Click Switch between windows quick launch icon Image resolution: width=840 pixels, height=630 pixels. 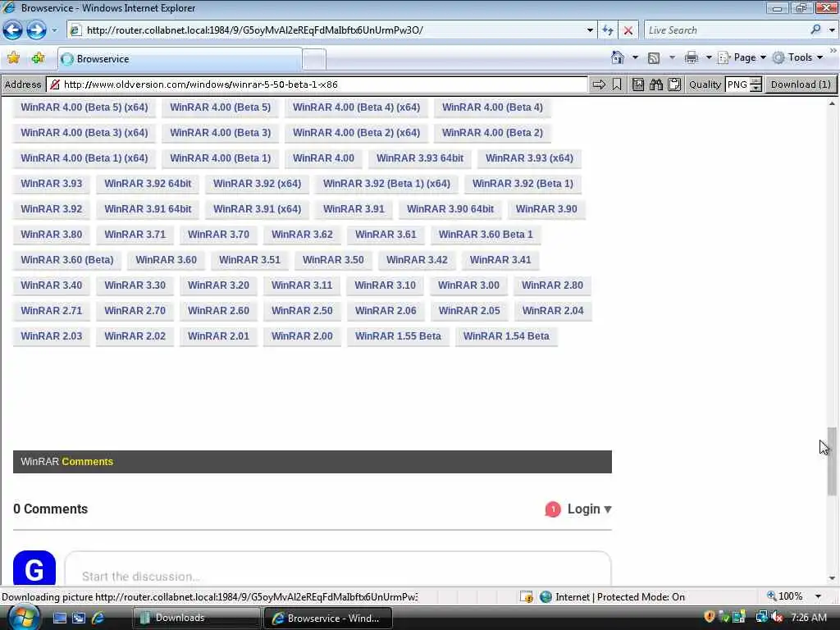coord(79,618)
